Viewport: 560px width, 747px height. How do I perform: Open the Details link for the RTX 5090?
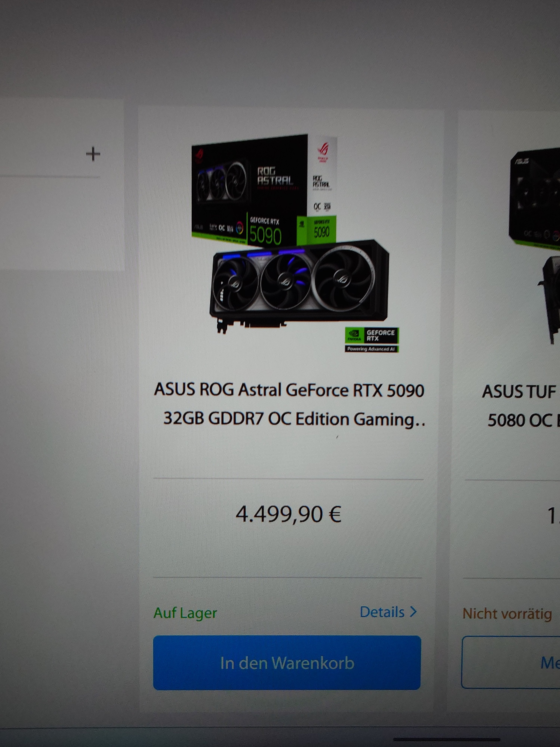(388, 612)
